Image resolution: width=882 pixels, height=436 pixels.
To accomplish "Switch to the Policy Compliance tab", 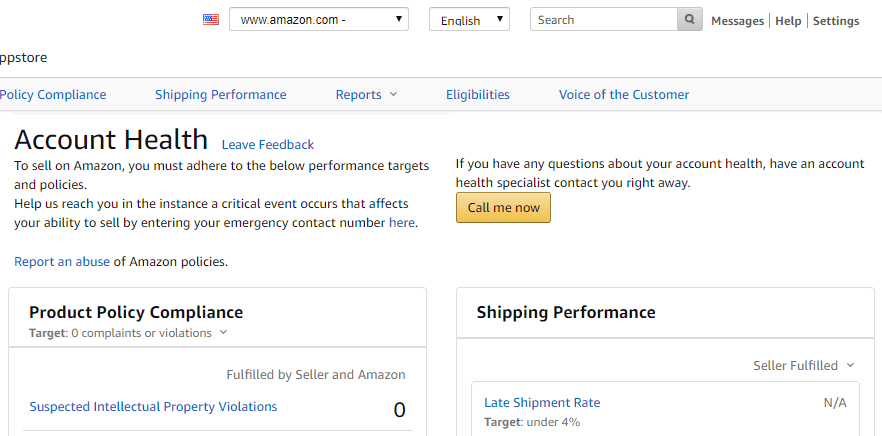I will click(52, 95).
